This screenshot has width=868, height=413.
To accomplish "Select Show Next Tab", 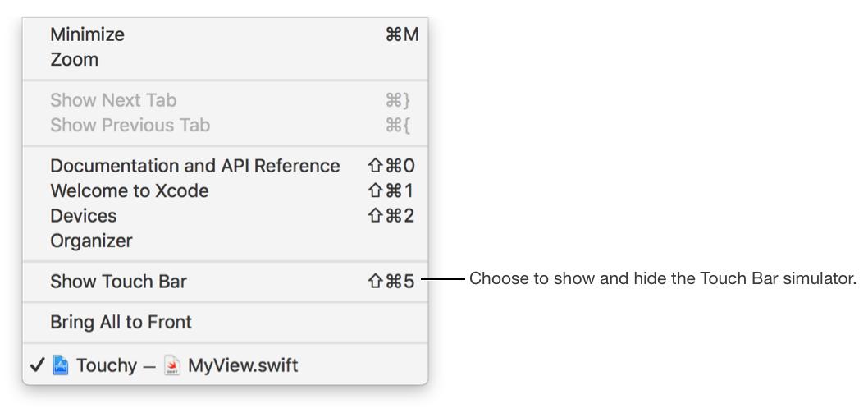I will point(113,100).
